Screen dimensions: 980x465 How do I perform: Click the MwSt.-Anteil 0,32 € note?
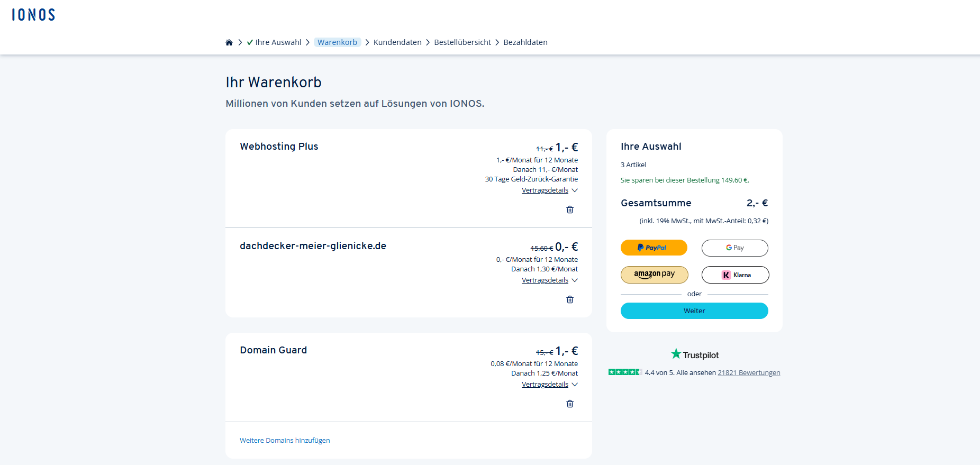(x=704, y=221)
